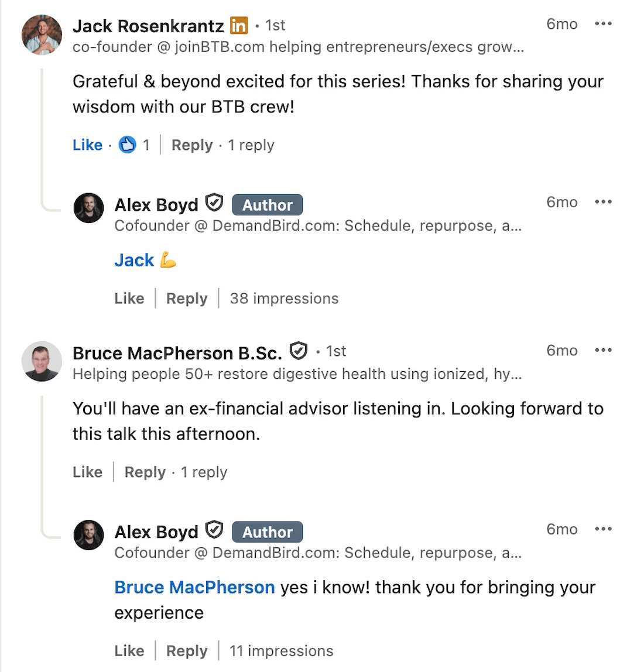This screenshot has width=644, height=672.
Task: Expand the 1 reply under Bruce's comment
Action: 204,472
